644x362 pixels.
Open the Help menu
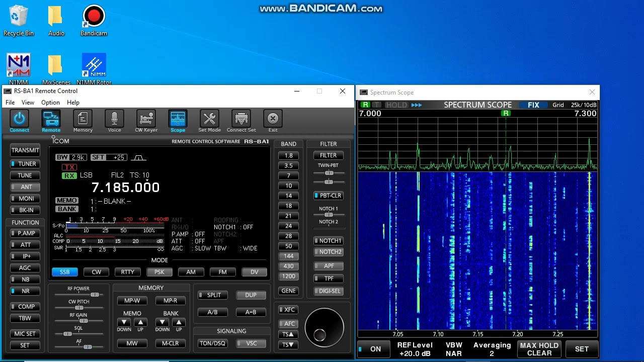click(x=73, y=103)
